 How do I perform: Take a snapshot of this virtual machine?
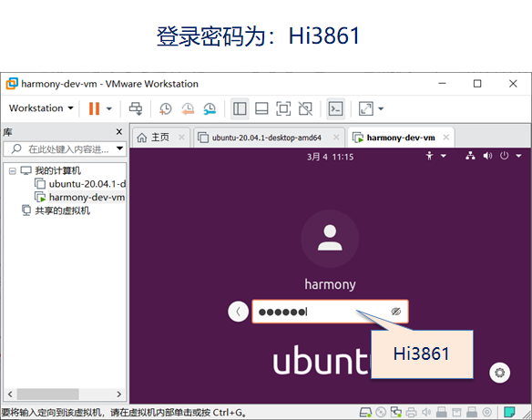pos(165,108)
